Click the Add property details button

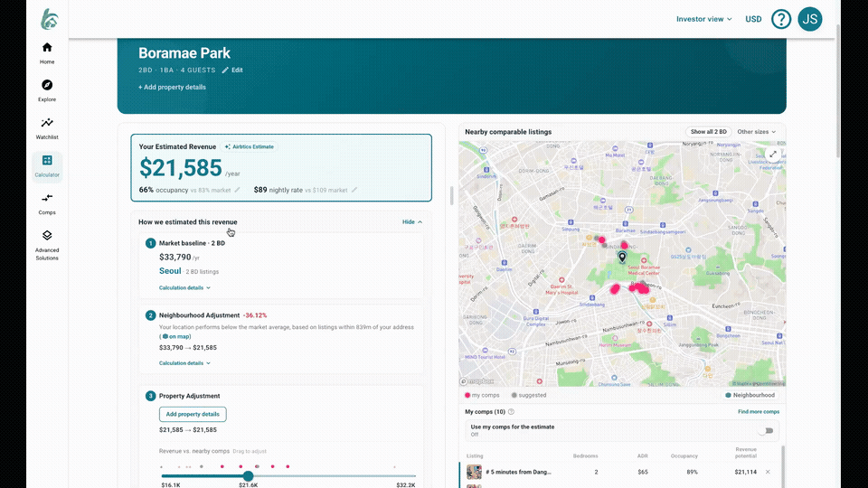point(193,414)
